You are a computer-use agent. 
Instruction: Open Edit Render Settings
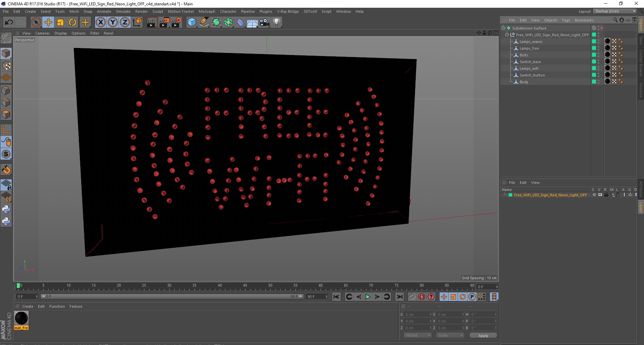point(176,22)
